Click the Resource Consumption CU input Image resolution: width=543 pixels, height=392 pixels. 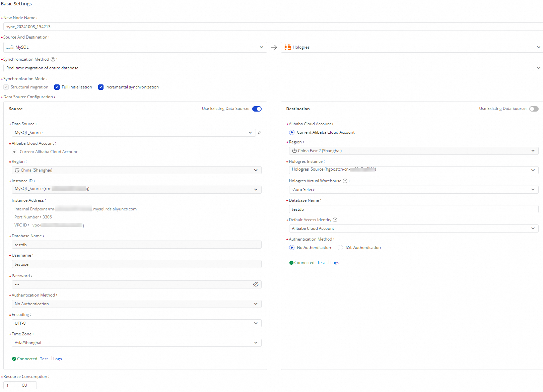pos(20,385)
